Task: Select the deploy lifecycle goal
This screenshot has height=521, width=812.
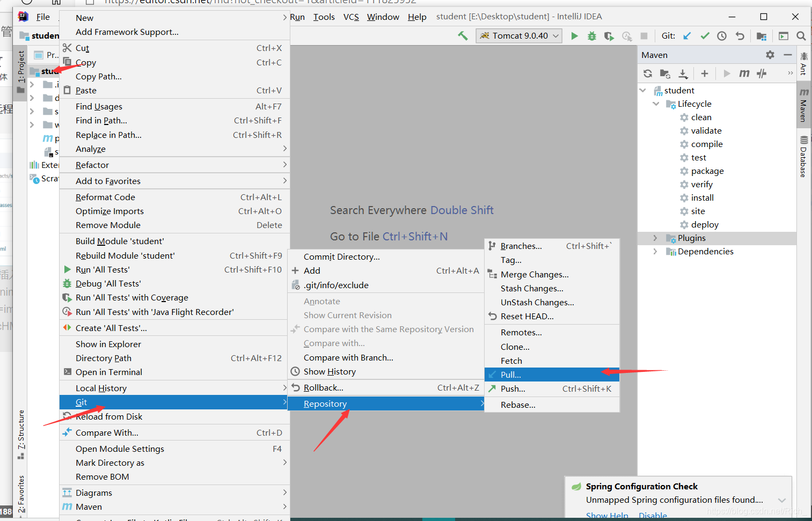Action: click(705, 224)
